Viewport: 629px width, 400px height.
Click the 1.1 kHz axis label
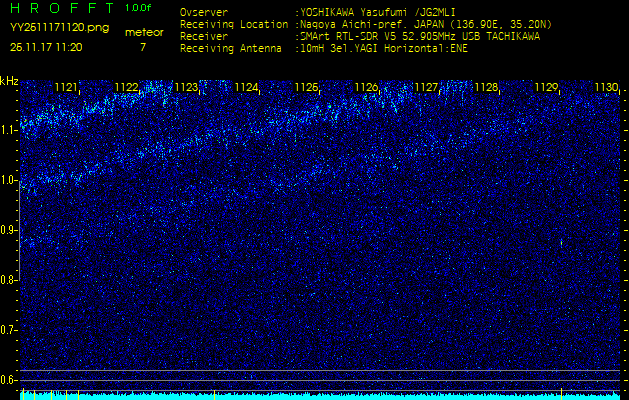tap(9, 130)
